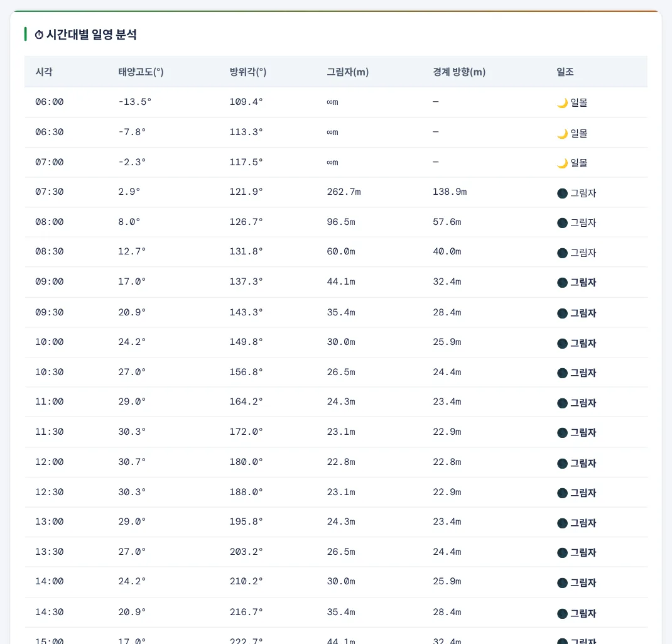Click the 시간대별 일영 분석 section title
Viewport: 672px width, 644px height.
coord(91,35)
